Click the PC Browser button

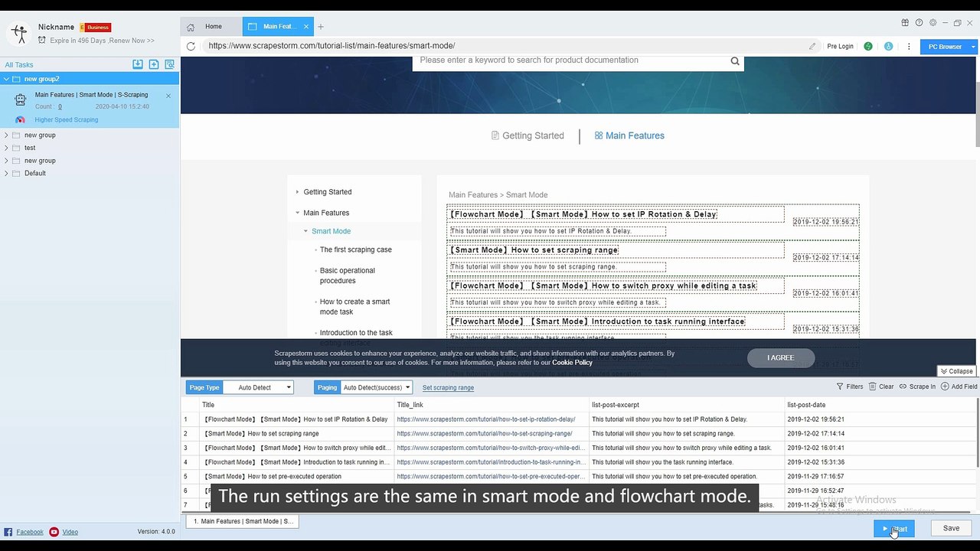945,47
